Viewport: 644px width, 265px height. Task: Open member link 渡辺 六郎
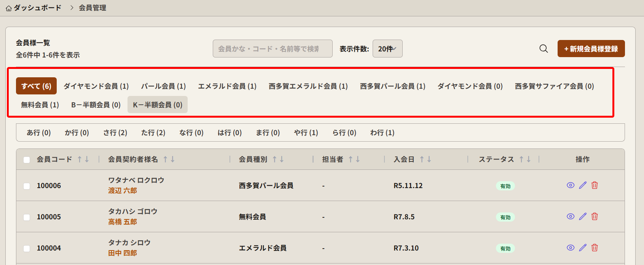[x=122, y=191]
